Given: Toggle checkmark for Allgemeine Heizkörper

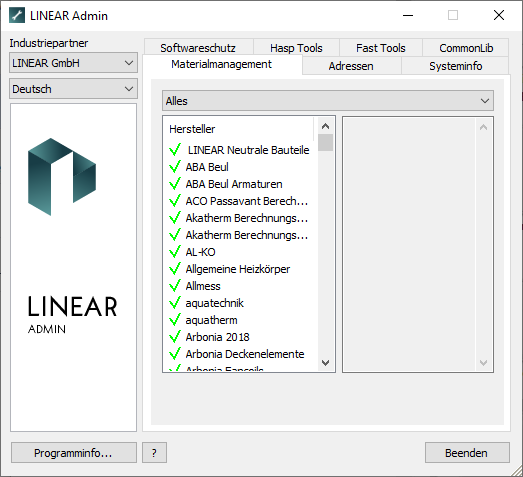Looking at the screenshot, I should pyautogui.click(x=175, y=269).
